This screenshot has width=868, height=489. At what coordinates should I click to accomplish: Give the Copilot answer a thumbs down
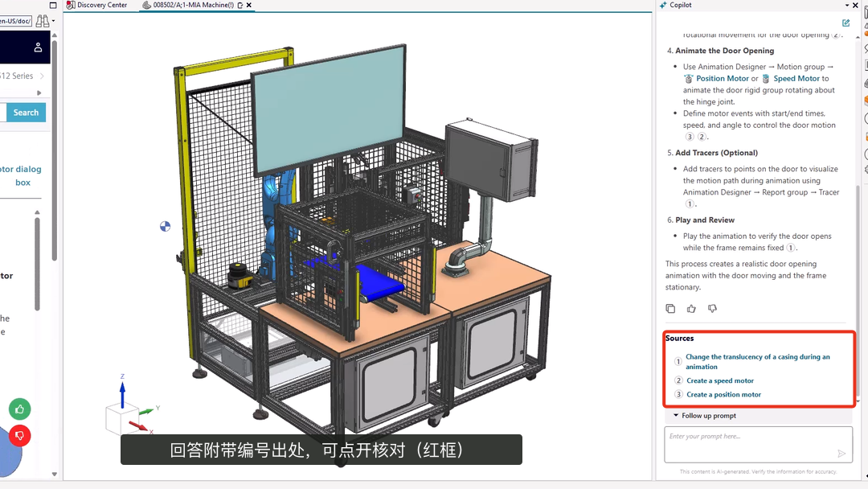click(712, 309)
